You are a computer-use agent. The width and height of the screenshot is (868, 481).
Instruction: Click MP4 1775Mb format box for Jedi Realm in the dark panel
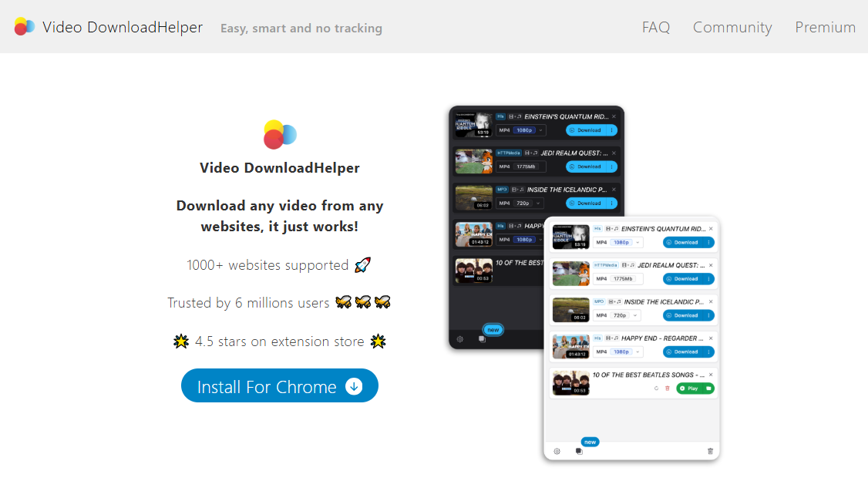click(x=521, y=166)
